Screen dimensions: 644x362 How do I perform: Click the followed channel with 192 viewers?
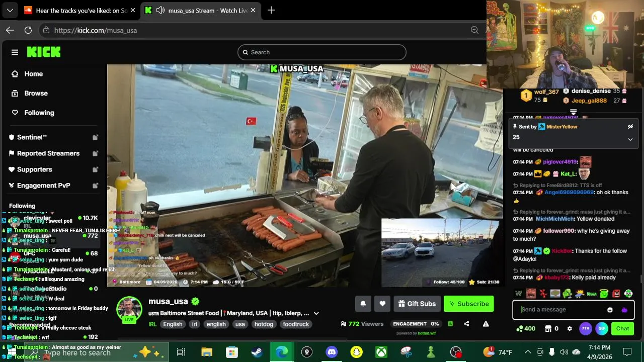click(x=53, y=337)
